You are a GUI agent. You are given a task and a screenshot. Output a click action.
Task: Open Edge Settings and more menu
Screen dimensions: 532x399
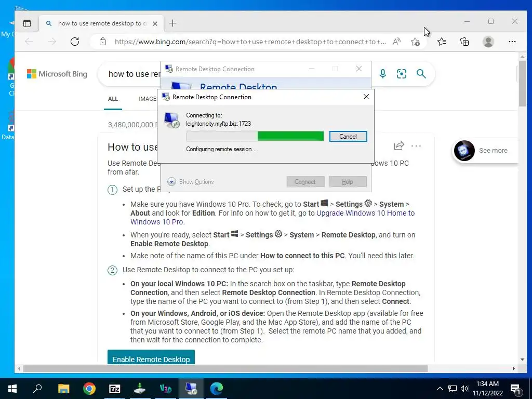click(x=512, y=42)
